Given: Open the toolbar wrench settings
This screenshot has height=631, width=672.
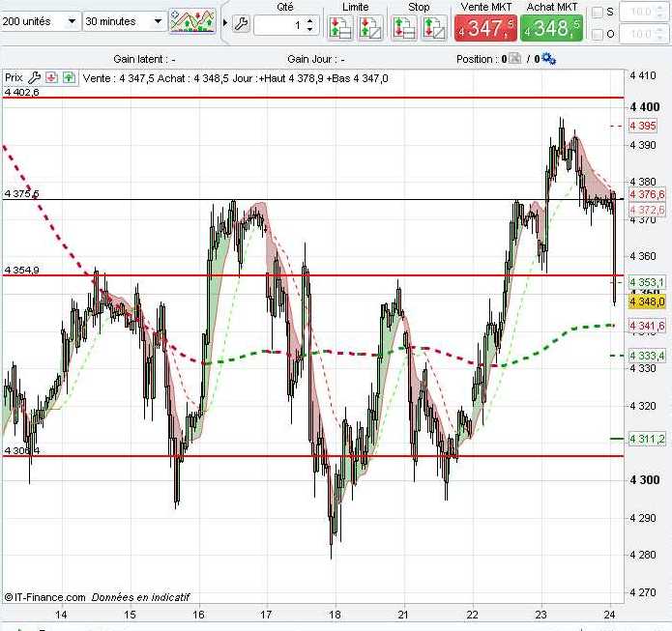Looking at the screenshot, I should pyautogui.click(x=242, y=23).
